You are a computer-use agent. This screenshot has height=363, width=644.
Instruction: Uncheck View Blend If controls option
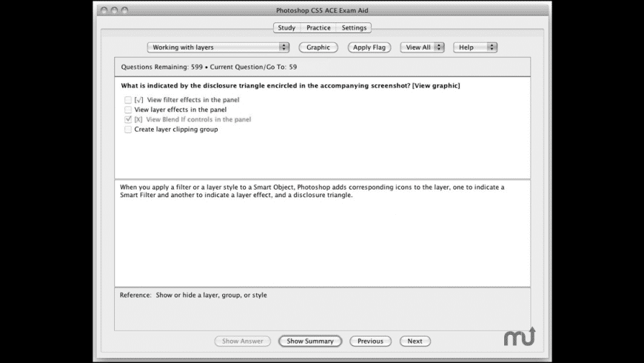[x=128, y=119]
